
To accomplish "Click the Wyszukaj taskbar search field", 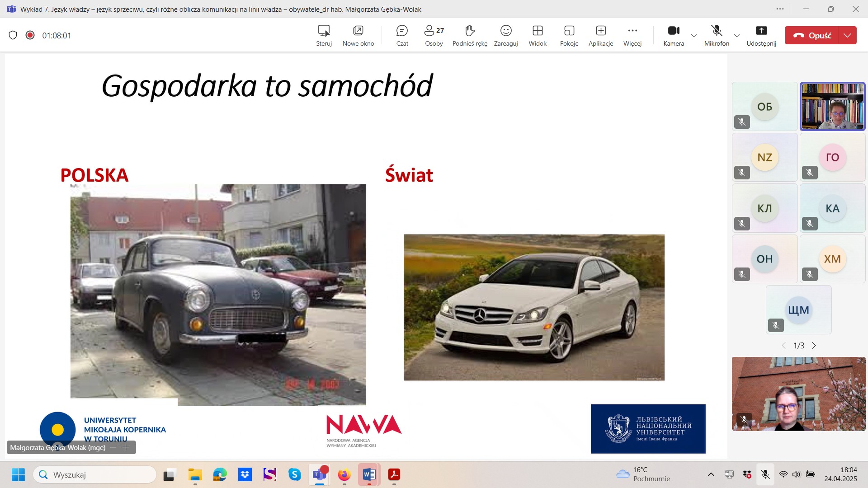I will pos(95,474).
